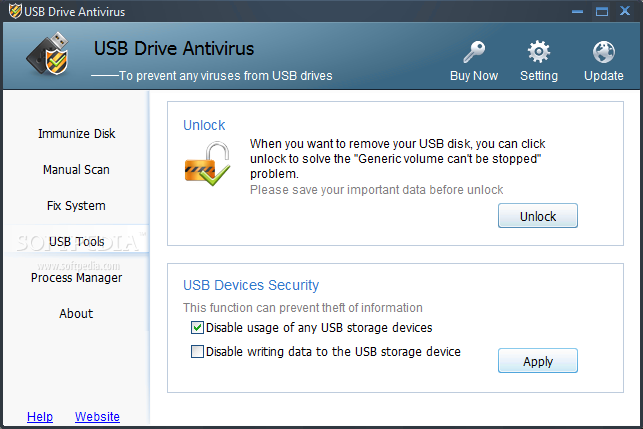Open the Process Manager section
This screenshot has height=429, width=643.
pyautogui.click(x=76, y=278)
